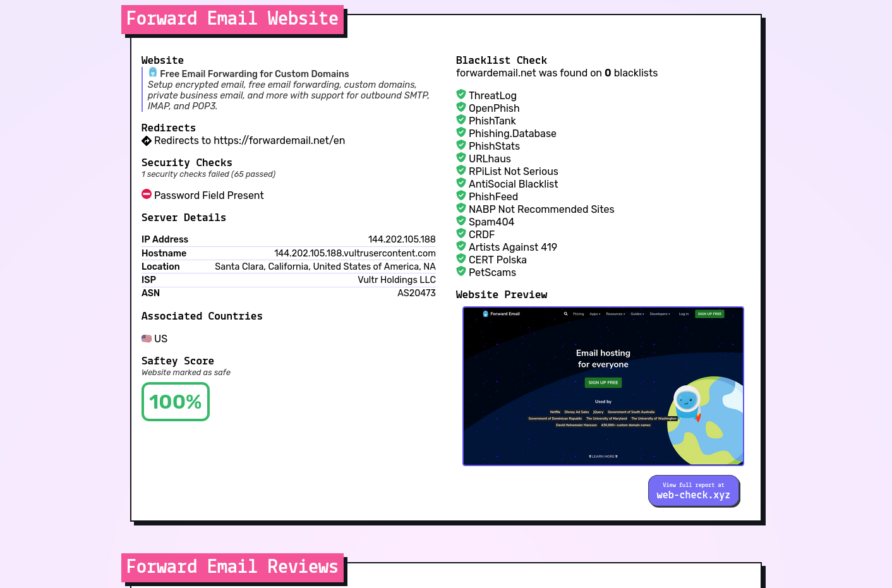Viewport: 892px width, 588px height.
Task: Click the hostname 144.202.105.188.vultrusercontent.com
Action: [x=355, y=253]
